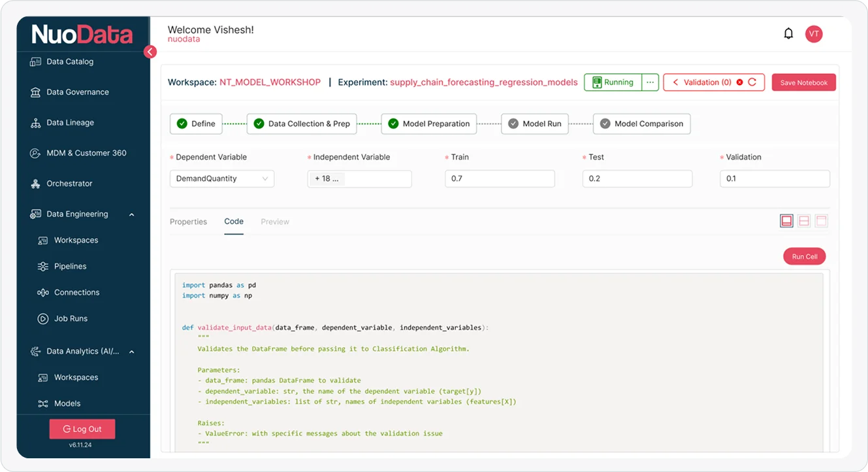The image size is (868, 472).
Task: Click the NuoData logo
Action: click(82, 34)
